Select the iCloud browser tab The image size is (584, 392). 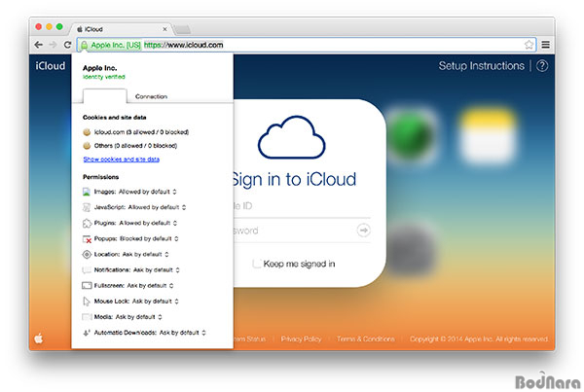pyautogui.click(x=119, y=29)
